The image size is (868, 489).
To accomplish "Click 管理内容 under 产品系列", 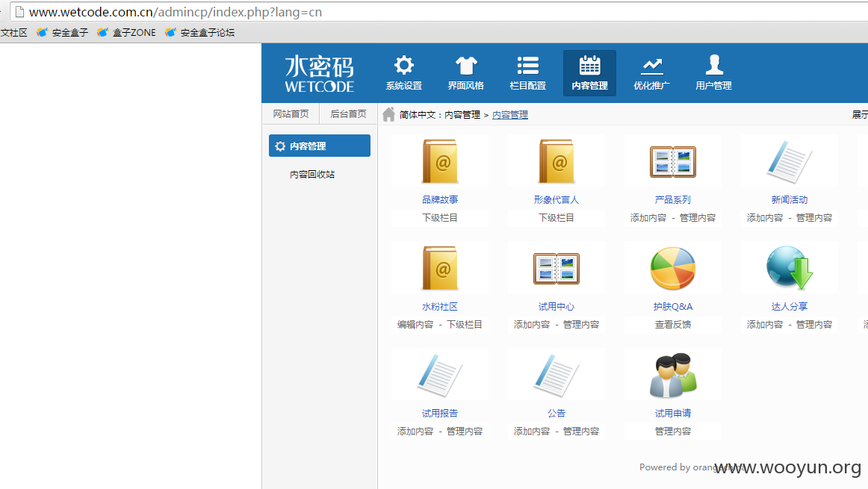I will pyautogui.click(x=698, y=218).
